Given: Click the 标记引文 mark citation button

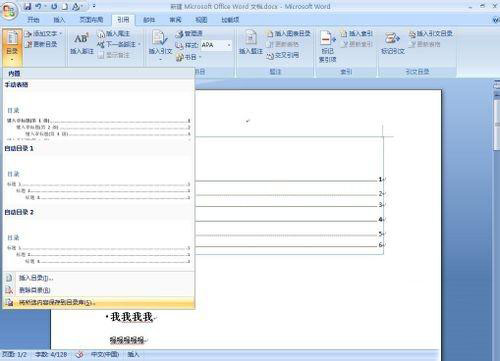Looking at the screenshot, I should coord(393,43).
